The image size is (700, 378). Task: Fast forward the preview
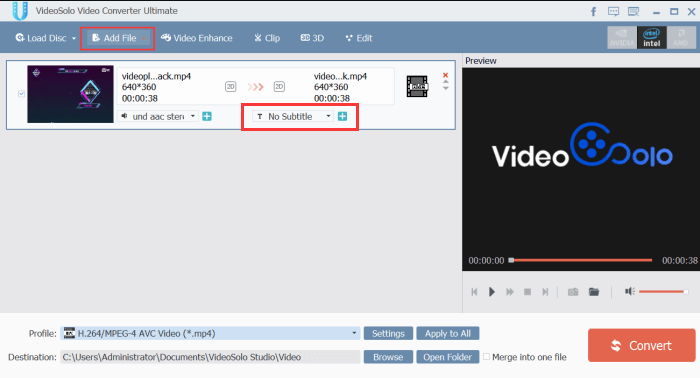509,292
